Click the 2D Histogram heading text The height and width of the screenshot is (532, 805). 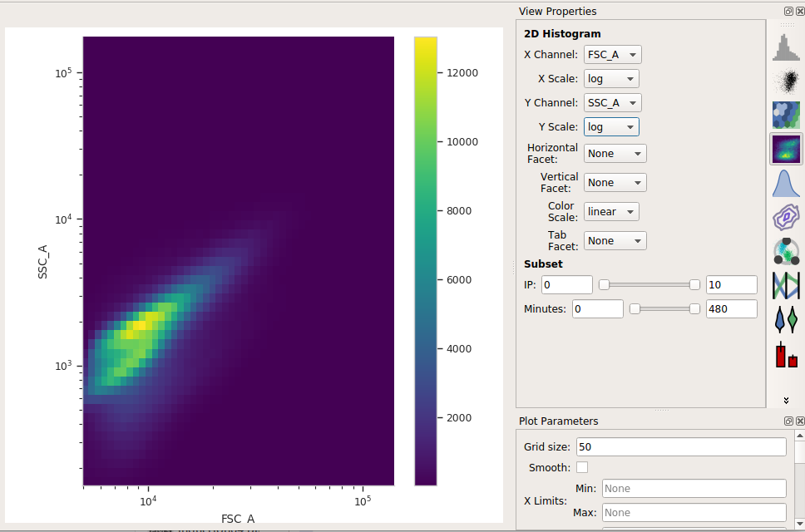(562, 34)
